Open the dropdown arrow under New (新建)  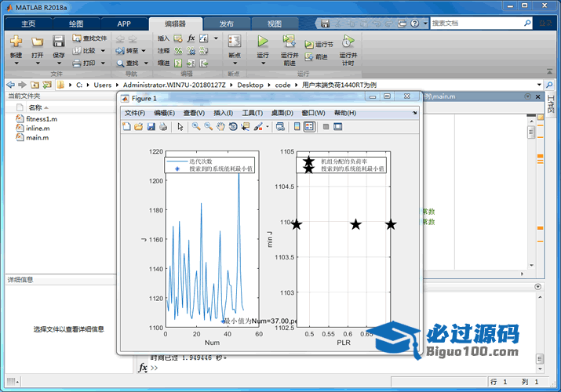(x=16, y=64)
